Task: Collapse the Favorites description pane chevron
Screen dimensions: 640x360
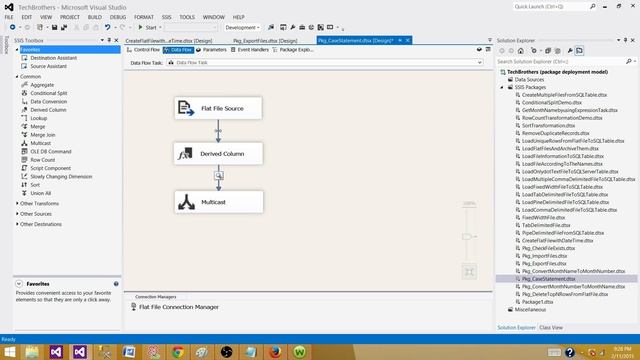Action: coord(19,284)
